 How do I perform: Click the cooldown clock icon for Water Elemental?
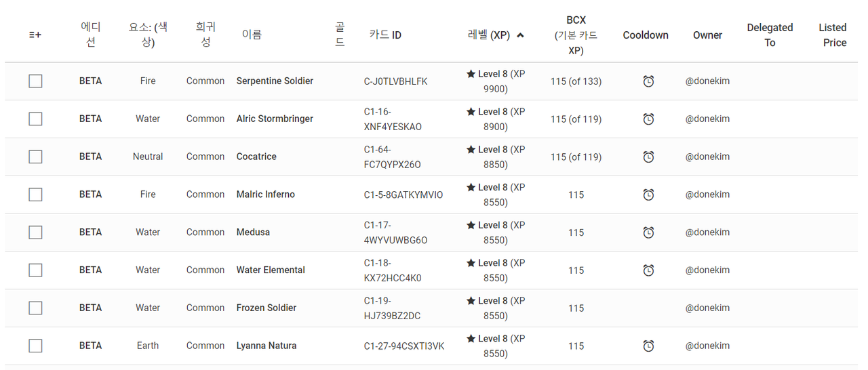[x=648, y=270]
